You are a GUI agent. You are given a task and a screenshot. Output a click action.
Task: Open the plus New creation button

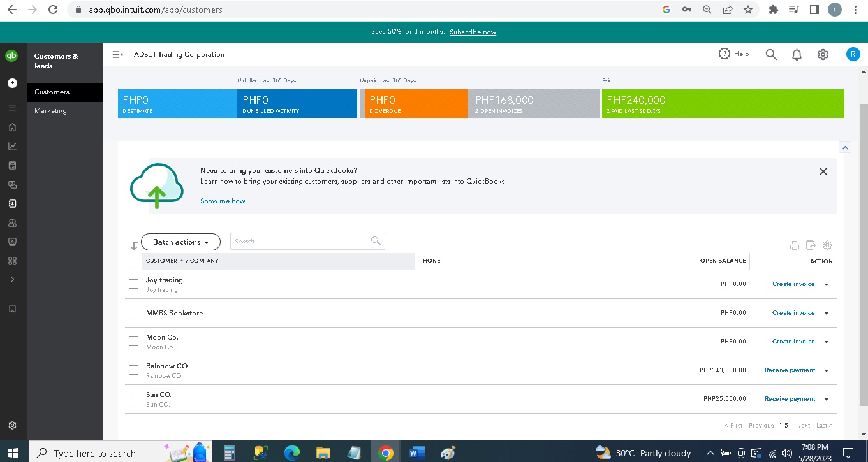pos(12,83)
